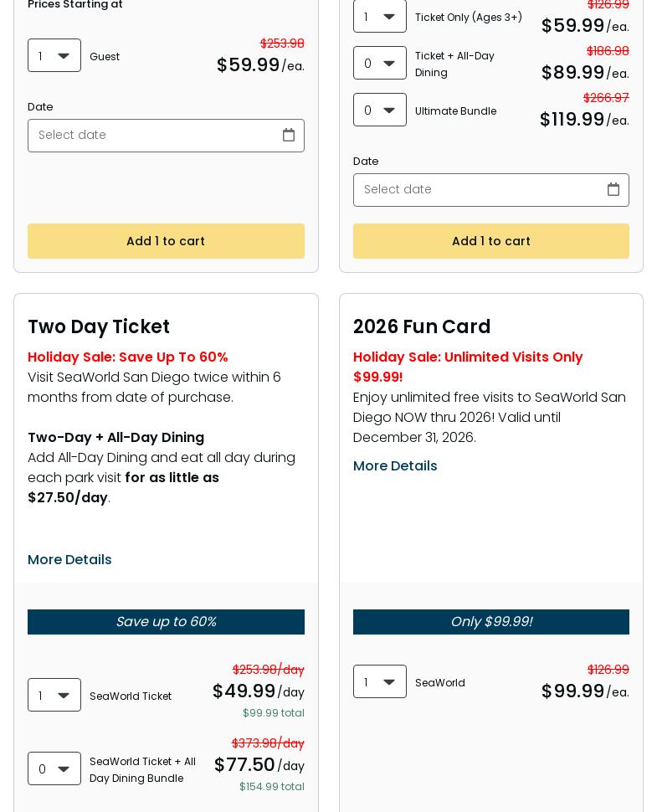Click the Only $99.99! banner

pyautogui.click(x=491, y=622)
